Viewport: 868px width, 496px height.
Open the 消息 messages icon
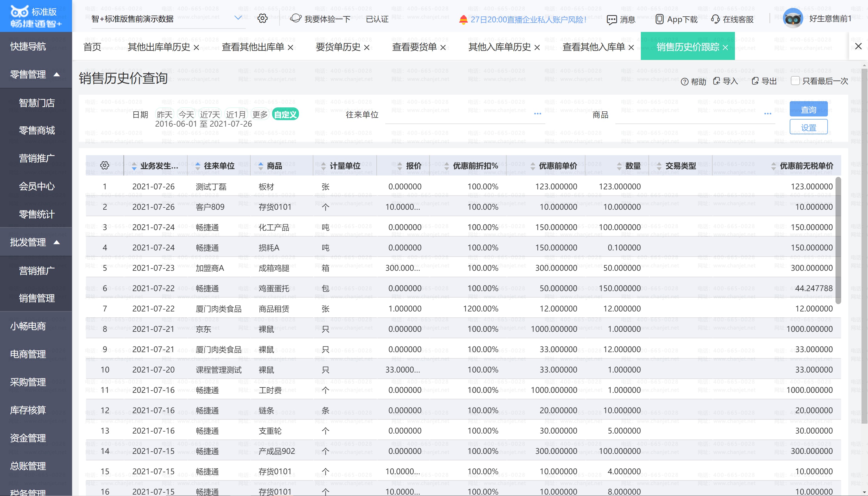(612, 20)
